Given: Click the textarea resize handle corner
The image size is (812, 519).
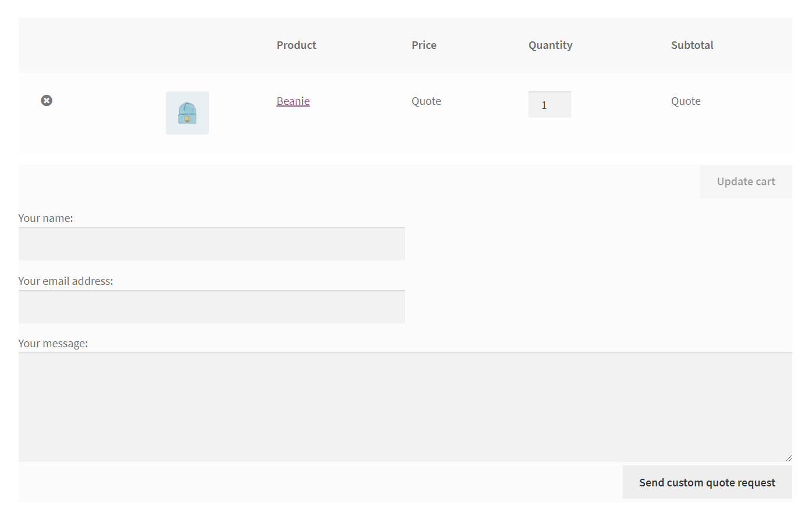Looking at the screenshot, I should click(789, 458).
